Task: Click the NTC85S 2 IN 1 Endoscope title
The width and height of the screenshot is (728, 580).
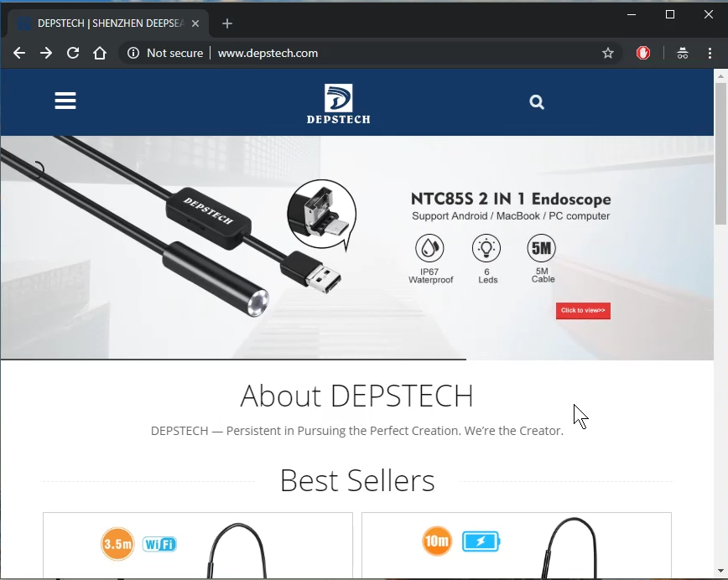Action: (x=511, y=199)
